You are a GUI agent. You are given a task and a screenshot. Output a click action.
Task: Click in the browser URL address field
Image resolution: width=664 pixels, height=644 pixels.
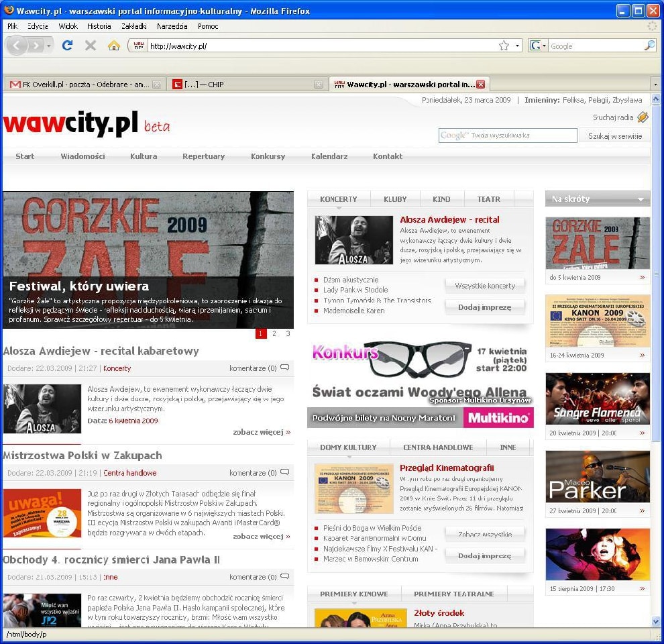[x=322, y=46]
